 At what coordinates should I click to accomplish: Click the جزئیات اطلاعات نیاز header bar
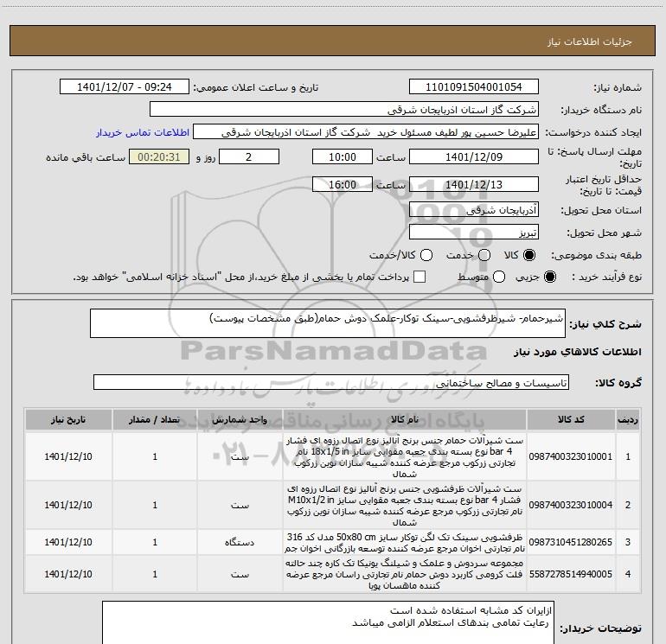[332, 41]
